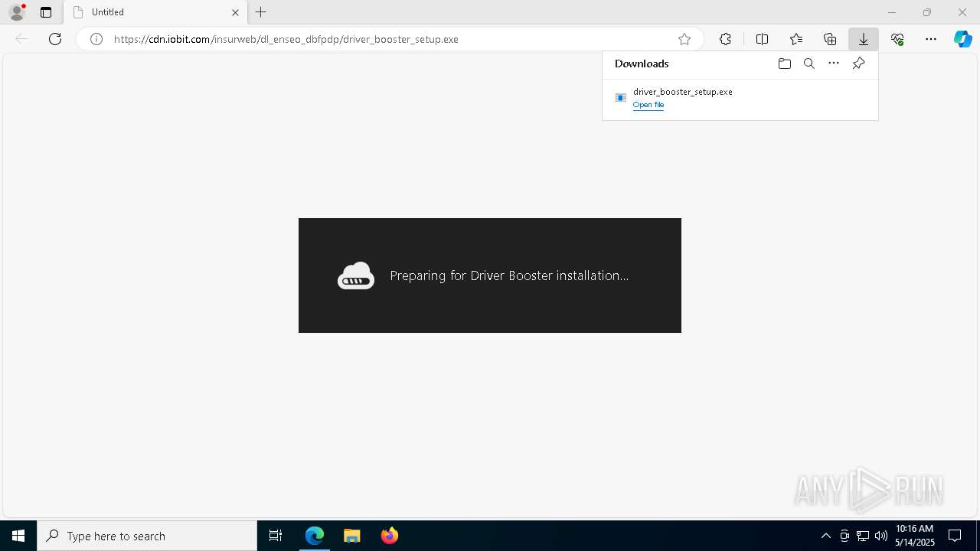Image resolution: width=980 pixels, height=551 pixels.
Task: Click the Open file link
Action: click(x=648, y=105)
